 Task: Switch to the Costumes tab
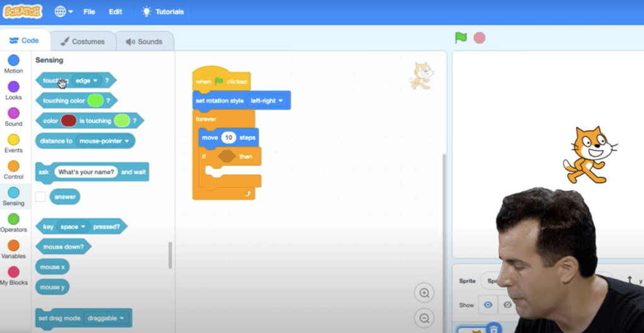pos(83,42)
